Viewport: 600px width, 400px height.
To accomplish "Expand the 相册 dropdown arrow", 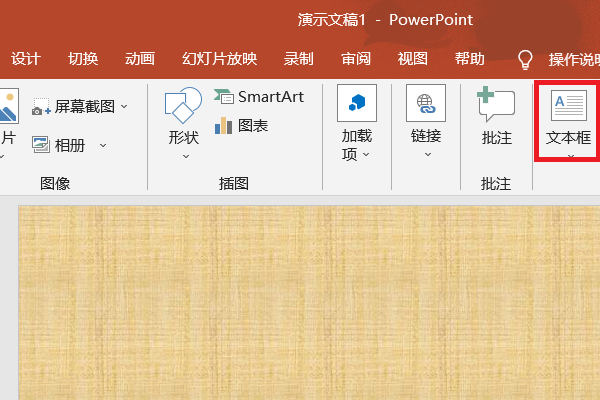I will click(102, 145).
